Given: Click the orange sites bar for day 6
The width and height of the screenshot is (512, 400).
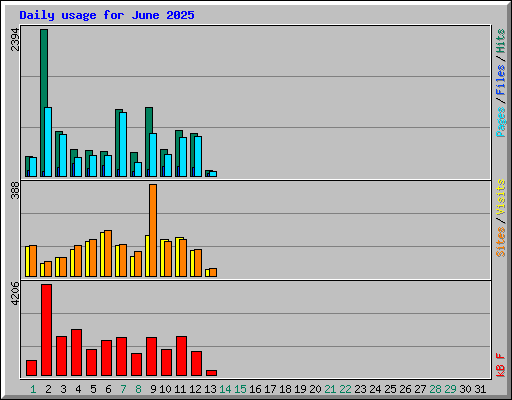Looking at the screenshot, I should click(108, 253).
